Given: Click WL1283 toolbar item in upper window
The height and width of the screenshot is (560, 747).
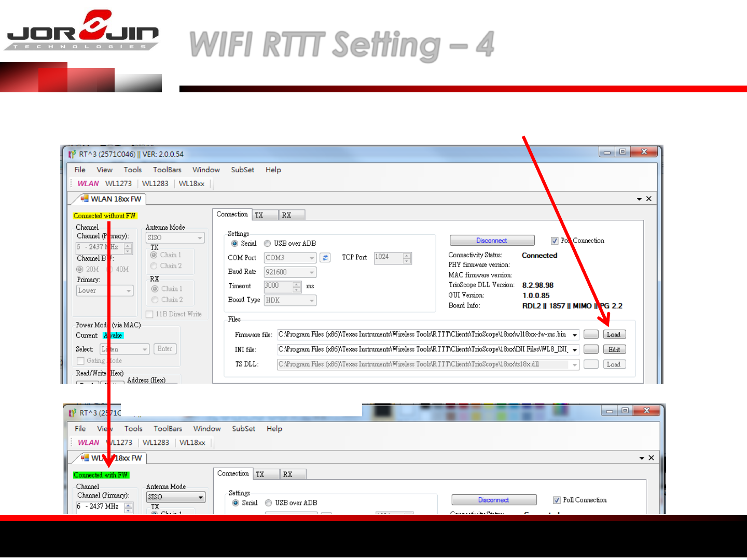Looking at the screenshot, I should click(155, 184).
